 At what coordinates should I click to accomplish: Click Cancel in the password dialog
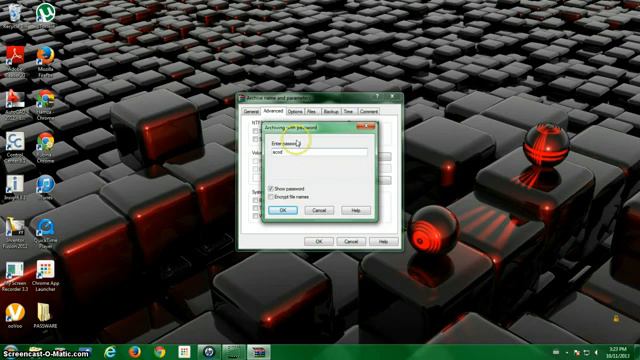point(319,210)
